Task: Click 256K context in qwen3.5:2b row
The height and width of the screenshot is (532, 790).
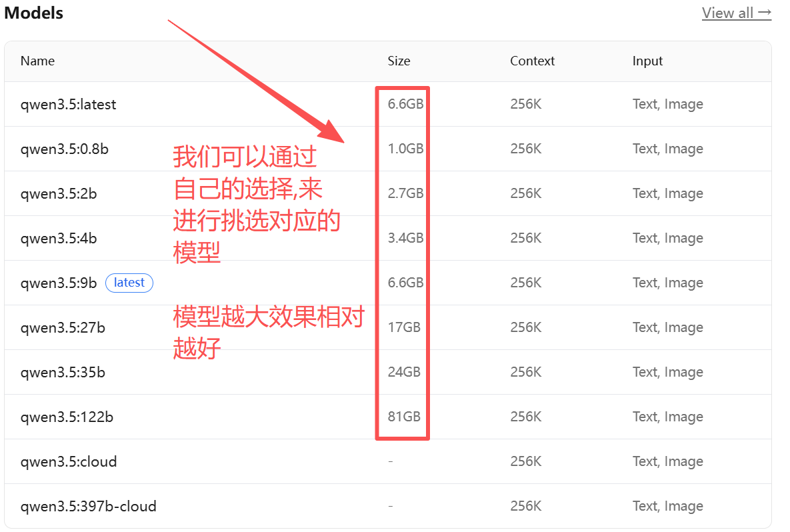Action: point(526,193)
